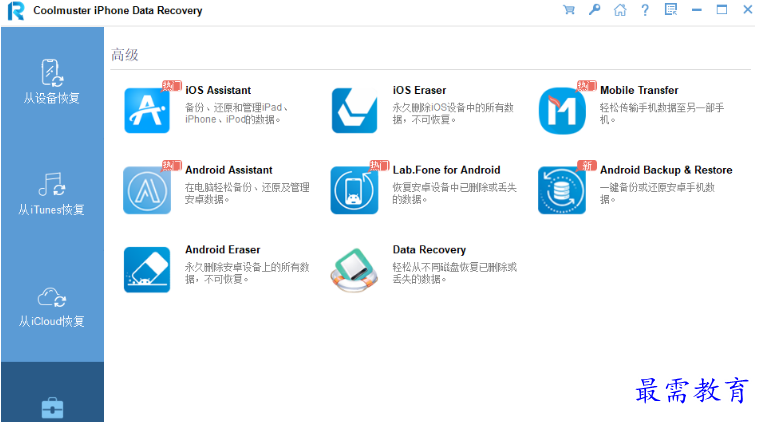Open the Android Eraser title link

[223, 250]
